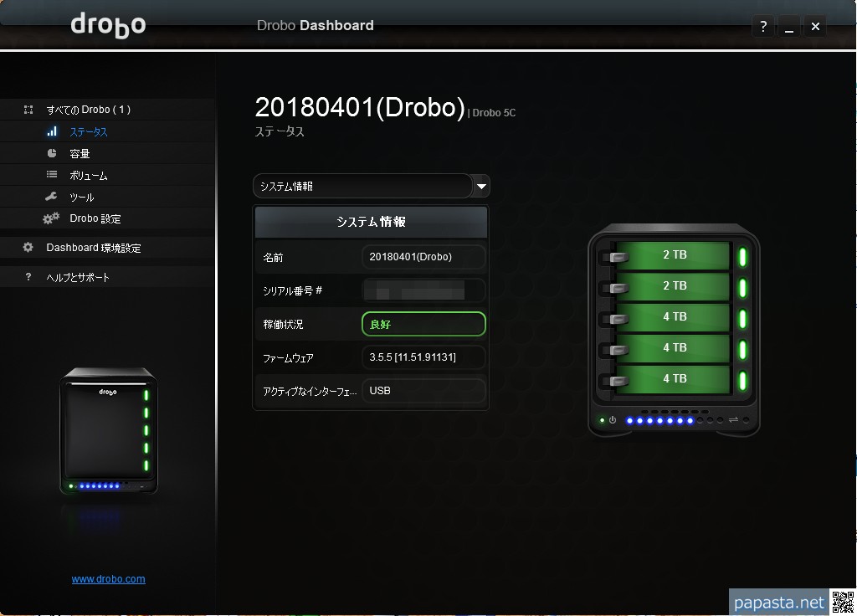Click the gear icon for Dashboard 環境設定
Viewport: 857px width, 616px height.
(x=28, y=248)
